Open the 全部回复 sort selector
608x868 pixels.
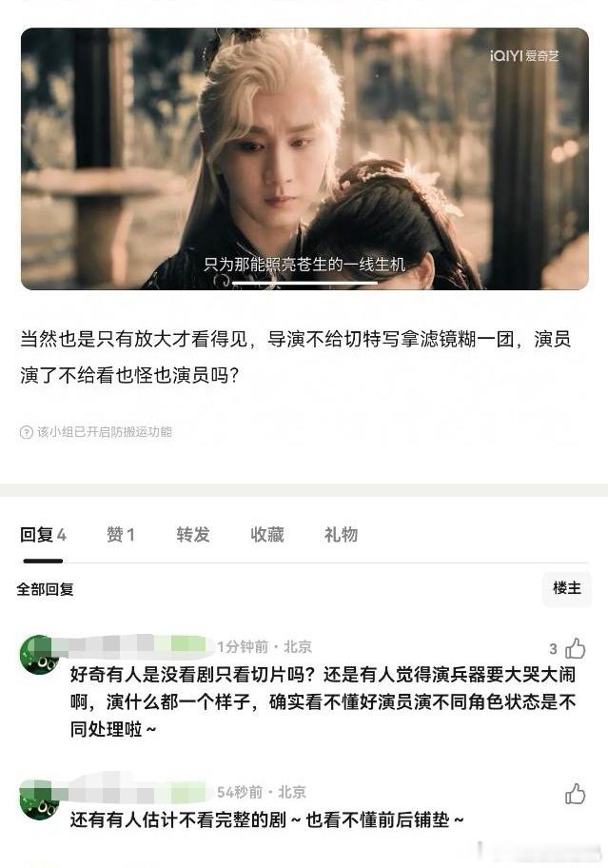click(46, 589)
